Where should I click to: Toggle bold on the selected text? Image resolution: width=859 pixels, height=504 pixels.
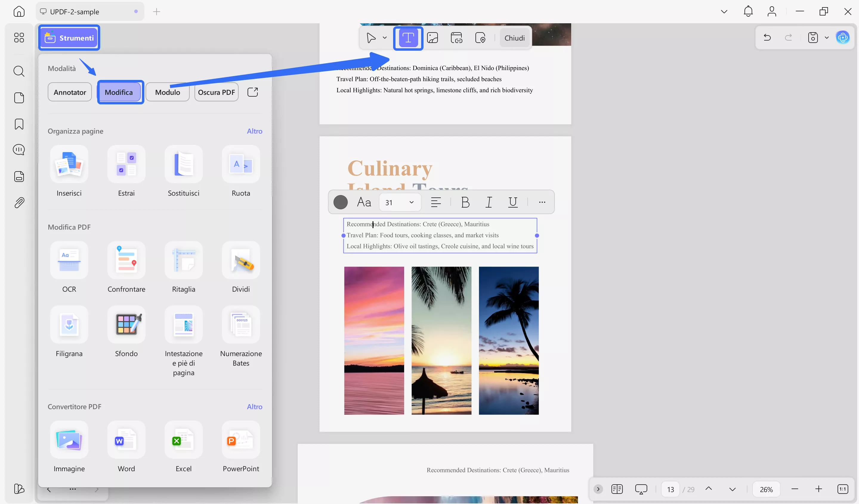click(465, 202)
